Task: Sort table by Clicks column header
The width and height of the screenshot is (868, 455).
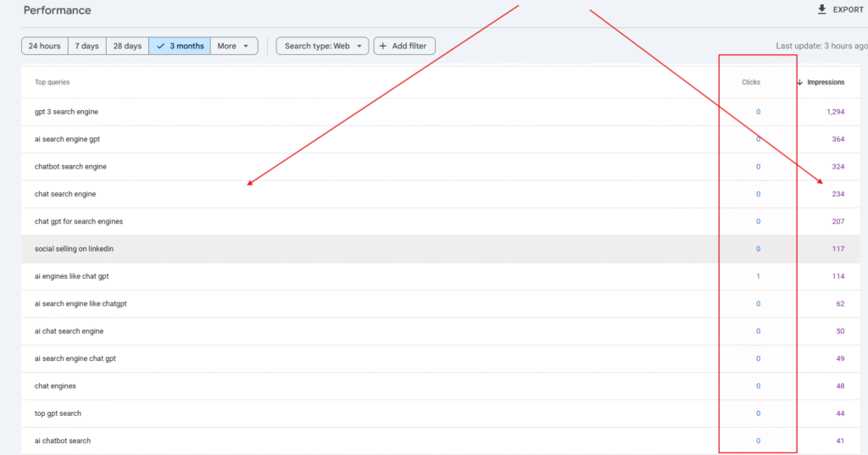Action: click(750, 82)
